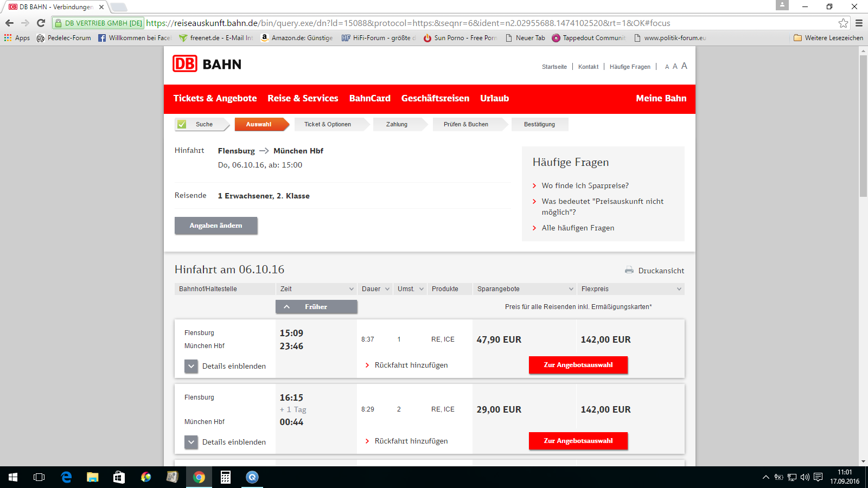This screenshot has width=868, height=488.
Task: Open Amazon.de bookmark
Action: click(297, 38)
